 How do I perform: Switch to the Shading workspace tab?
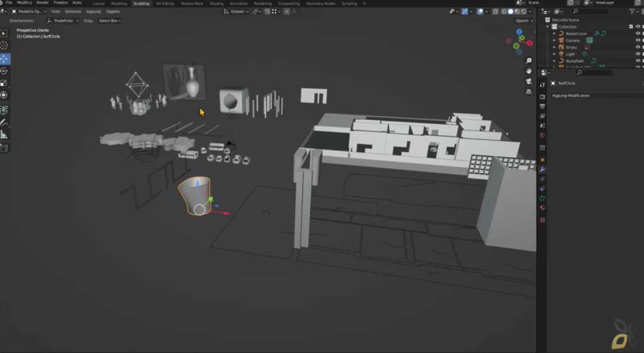pos(216,3)
